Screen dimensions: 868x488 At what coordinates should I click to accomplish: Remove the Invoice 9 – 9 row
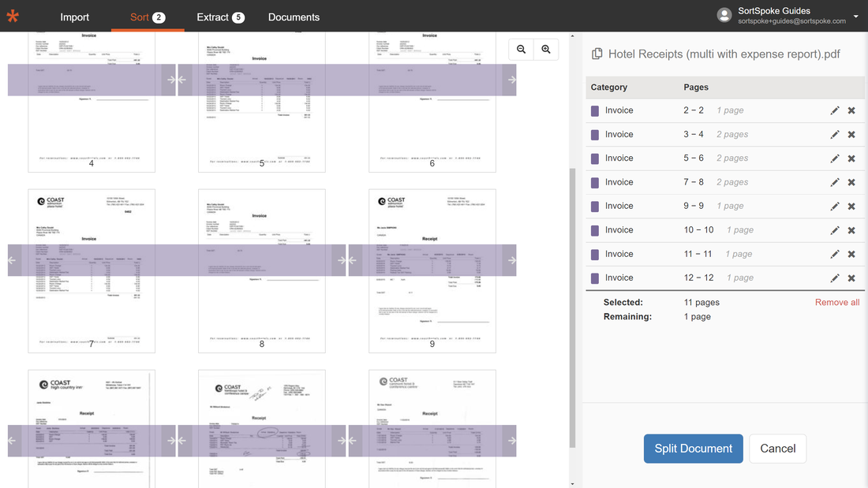point(851,206)
